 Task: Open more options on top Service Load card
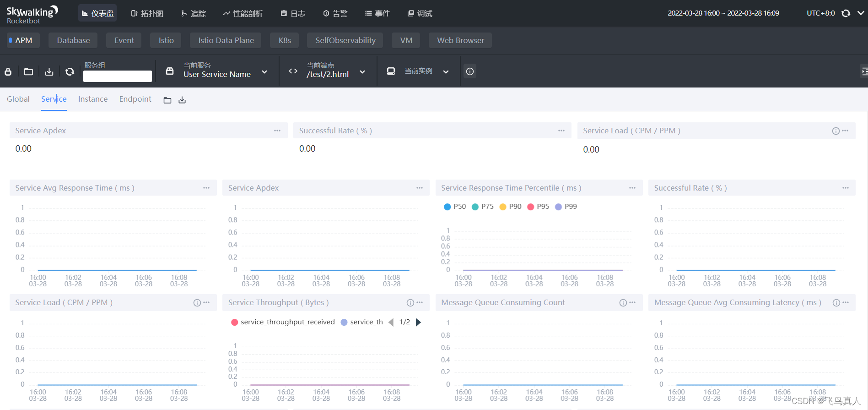(845, 131)
